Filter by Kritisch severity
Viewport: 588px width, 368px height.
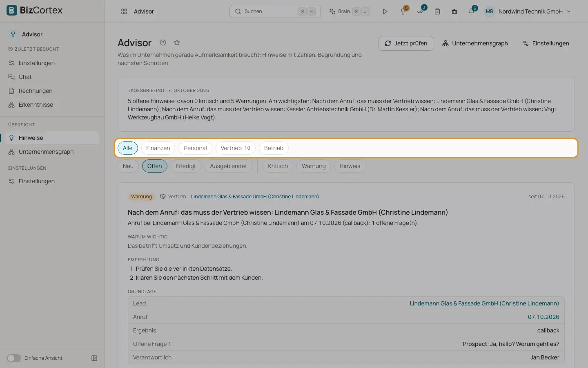(278, 166)
